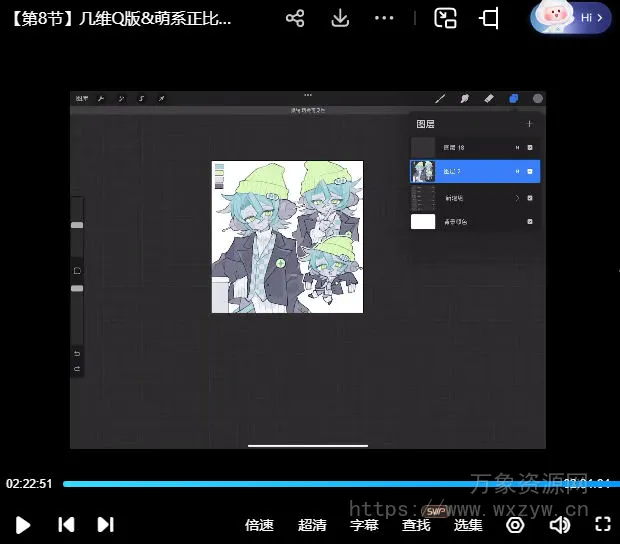
Task: Click the share icon in the top bar
Action: tap(294, 18)
